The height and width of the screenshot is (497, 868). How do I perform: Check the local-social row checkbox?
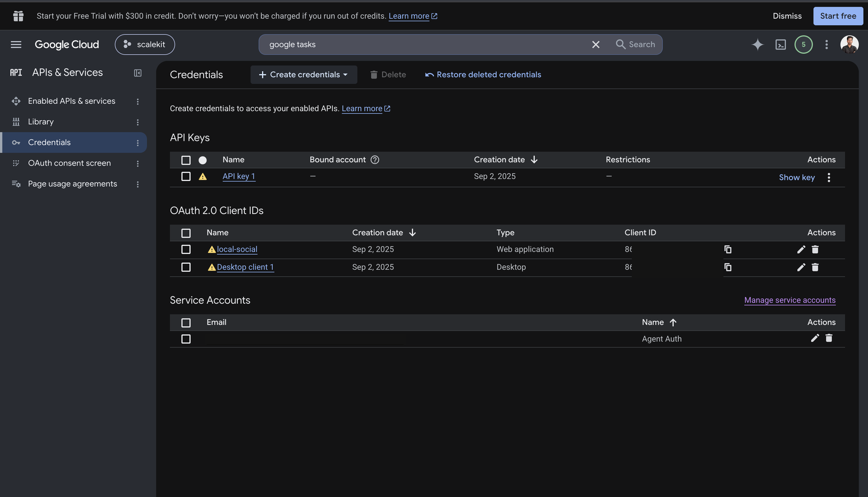186,249
